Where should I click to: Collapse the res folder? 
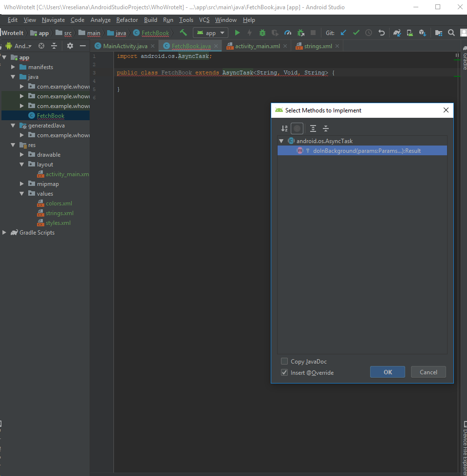click(x=13, y=145)
